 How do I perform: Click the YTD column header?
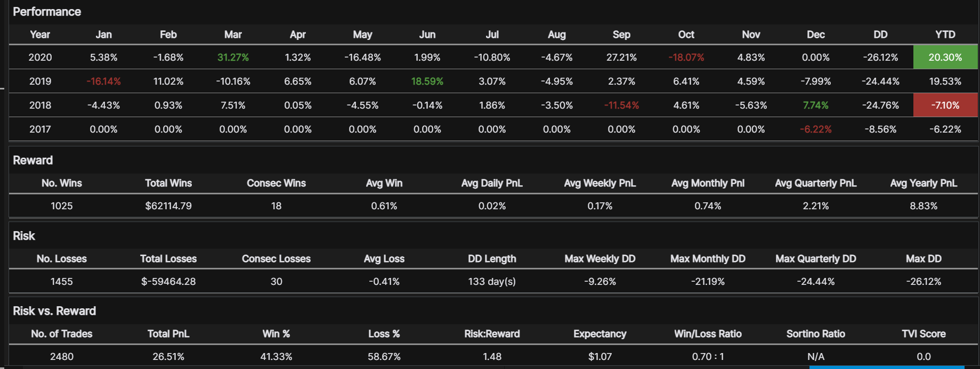click(x=945, y=35)
